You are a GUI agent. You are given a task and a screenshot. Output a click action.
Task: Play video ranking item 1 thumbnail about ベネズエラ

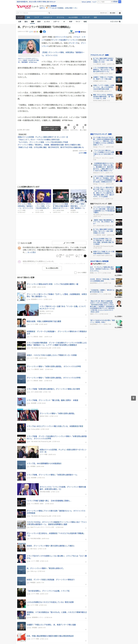pos(119,209)
